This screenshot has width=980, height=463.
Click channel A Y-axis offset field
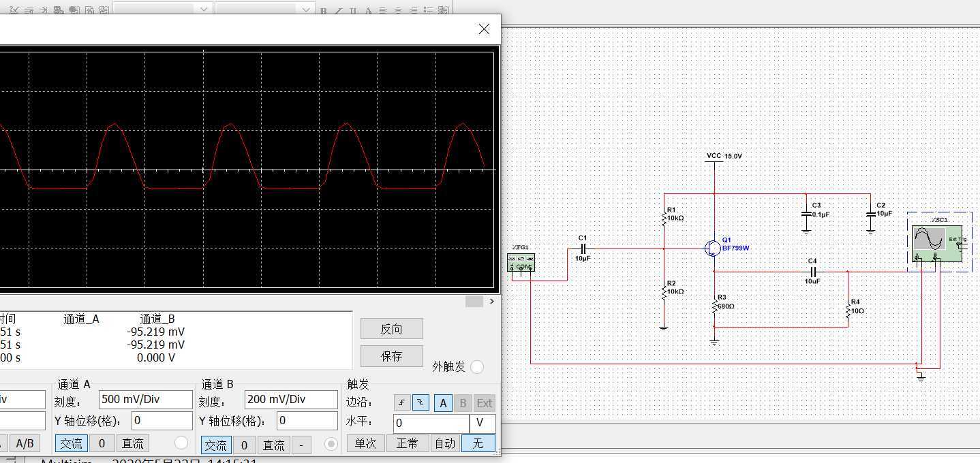point(162,421)
